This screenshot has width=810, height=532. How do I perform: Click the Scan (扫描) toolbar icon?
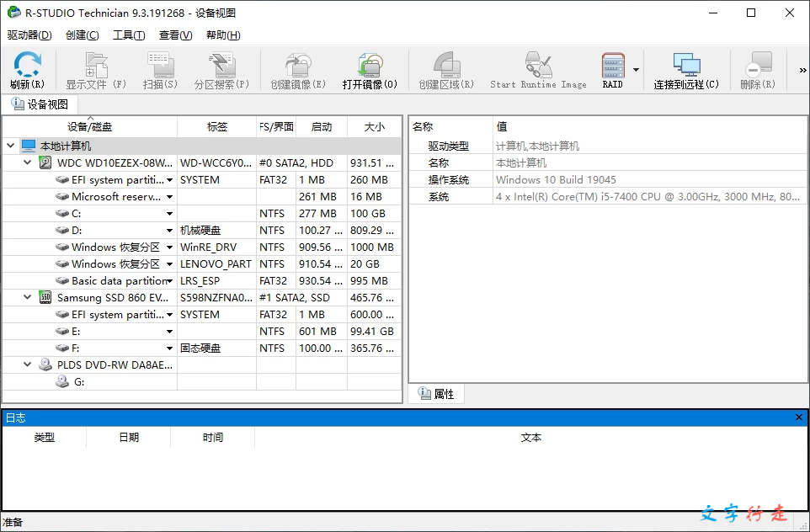pyautogui.click(x=160, y=65)
